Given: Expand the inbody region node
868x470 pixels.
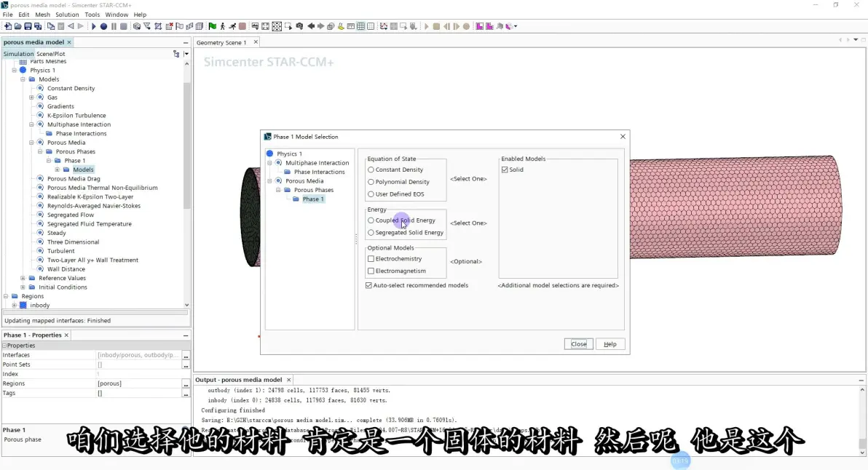Looking at the screenshot, I should pyautogui.click(x=15, y=306).
